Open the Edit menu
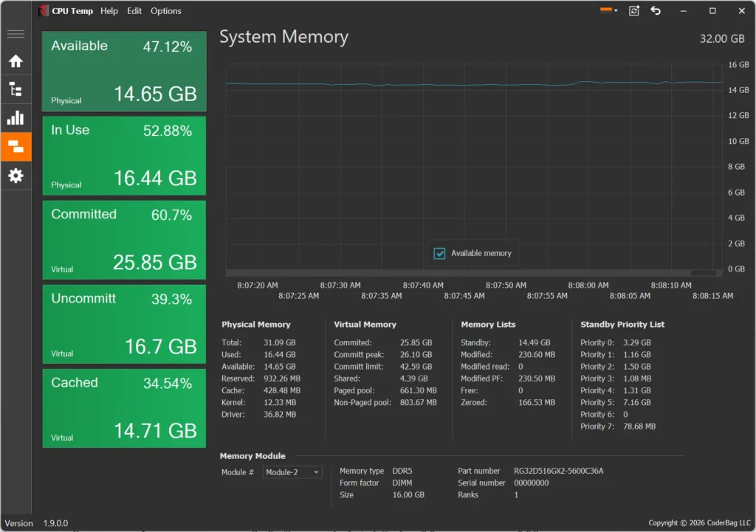756x532 pixels. (134, 10)
